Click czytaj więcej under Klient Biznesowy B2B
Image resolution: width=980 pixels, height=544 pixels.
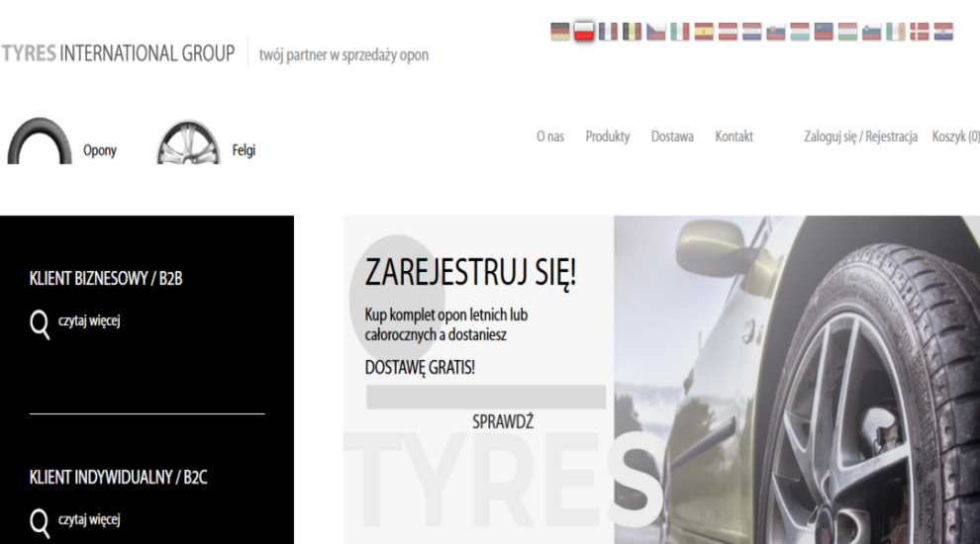pos(89,321)
